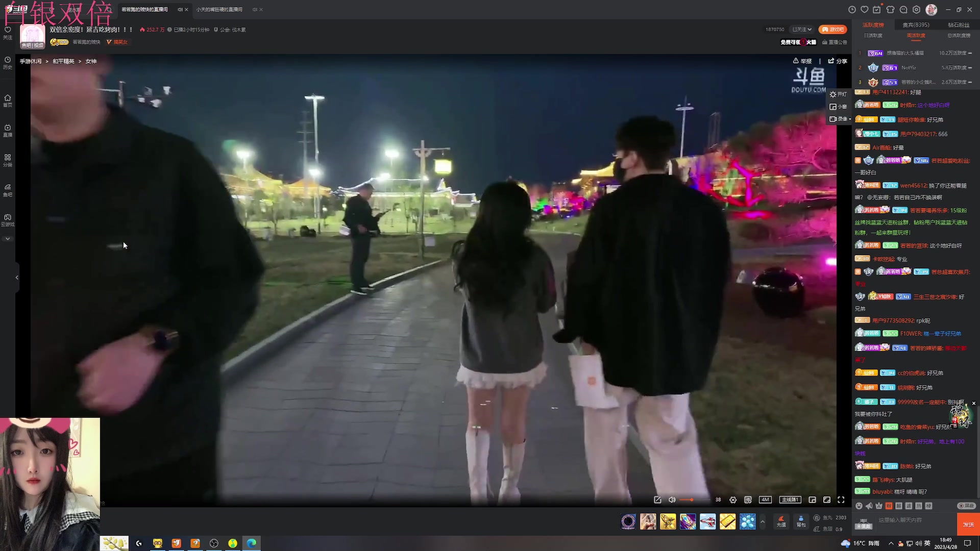Image resolution: width=980 pixels, height=551 pixels.
Task: Open emoji picker in chat bar
Action: point(859,506)
